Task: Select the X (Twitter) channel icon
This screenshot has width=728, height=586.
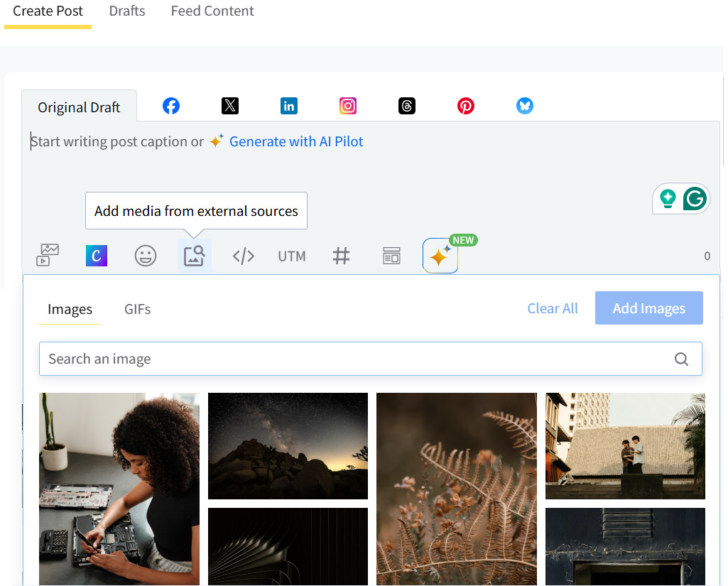Action: 230,107
